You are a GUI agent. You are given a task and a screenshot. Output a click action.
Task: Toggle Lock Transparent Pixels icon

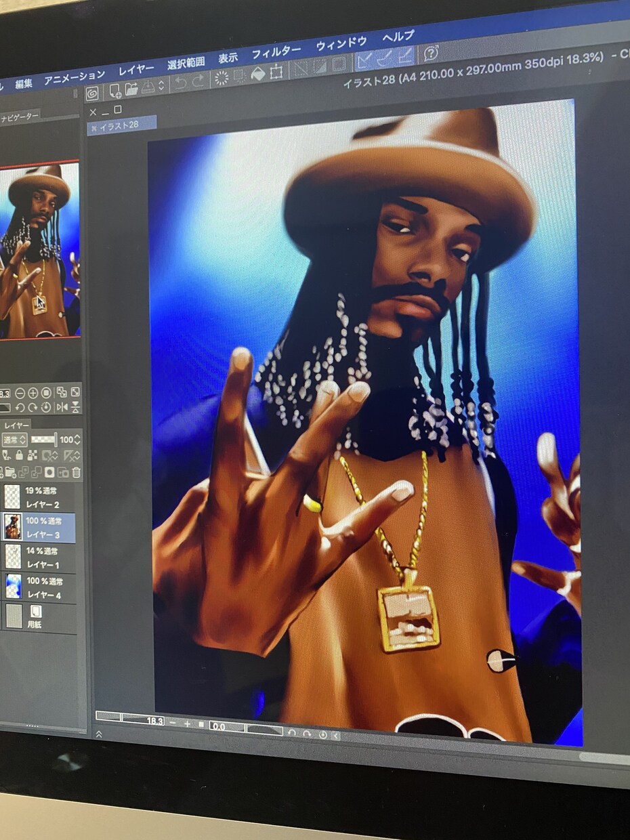pyautogui.click(x=33, y=456)
